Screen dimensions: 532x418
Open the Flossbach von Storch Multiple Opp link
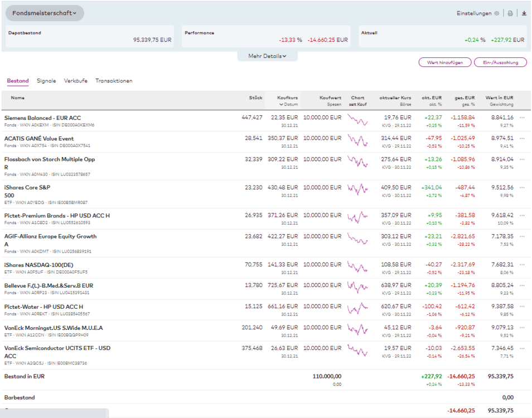(x=50, y=159)
